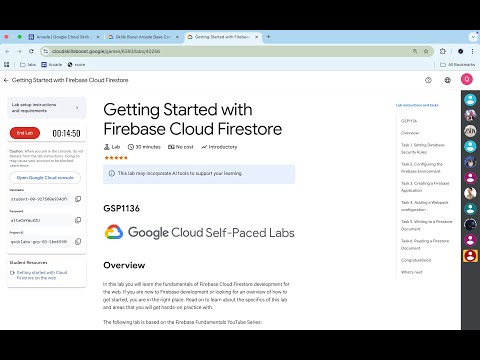Click the Introductory level label

click(219, 147)
